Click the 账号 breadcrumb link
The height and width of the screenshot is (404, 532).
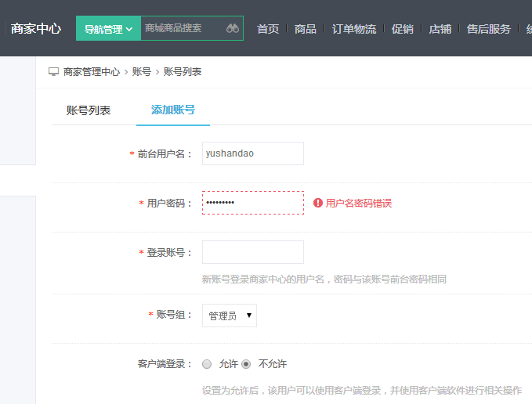(x=142, y=72)
